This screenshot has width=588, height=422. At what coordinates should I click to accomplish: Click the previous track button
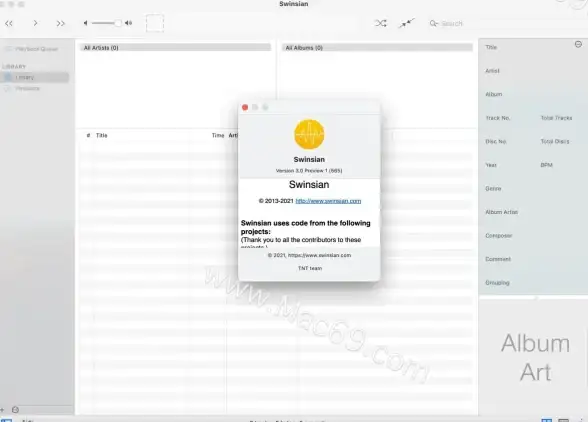(9, 24)
